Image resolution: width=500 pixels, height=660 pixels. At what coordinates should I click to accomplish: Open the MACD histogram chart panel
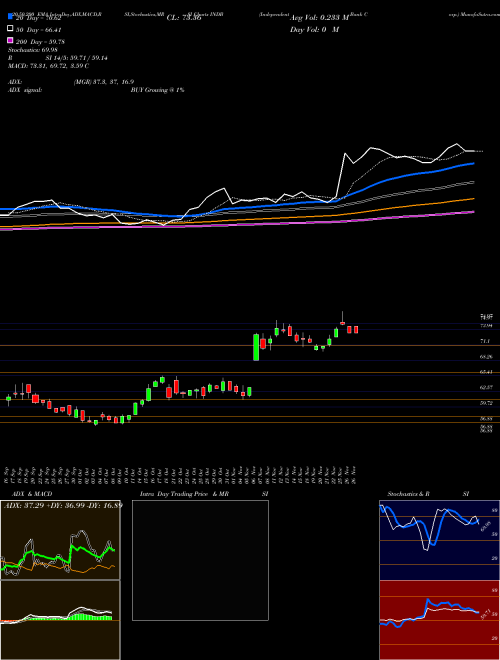[x=60, y=620]
